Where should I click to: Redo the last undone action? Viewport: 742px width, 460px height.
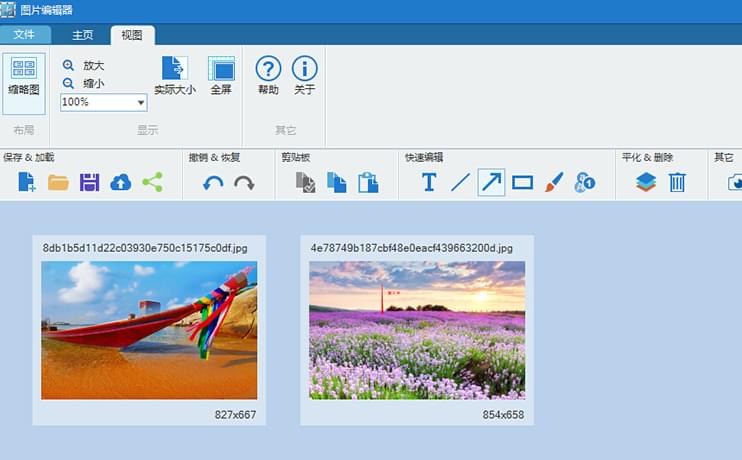tap(244, 183)
